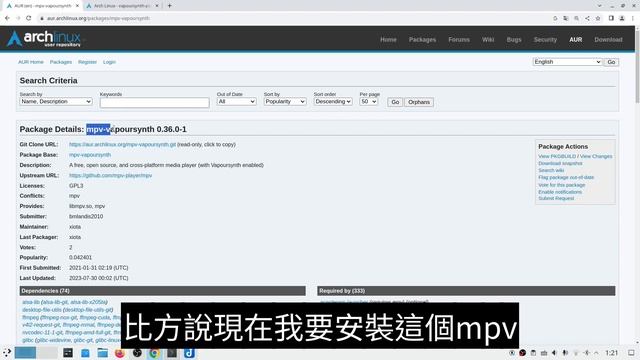
Task: Click the translate page icon
Action: [566, 18]
